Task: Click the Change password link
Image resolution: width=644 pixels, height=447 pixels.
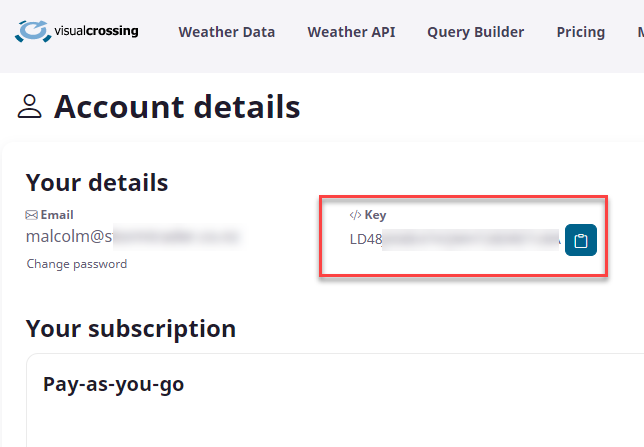Action: [x=77, y=264]
